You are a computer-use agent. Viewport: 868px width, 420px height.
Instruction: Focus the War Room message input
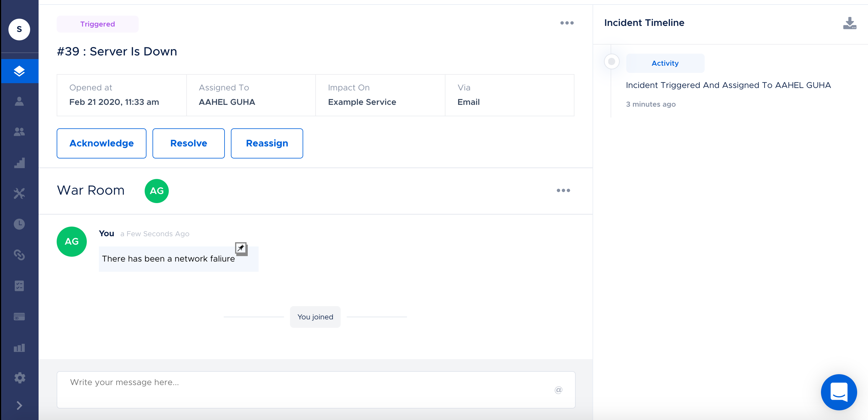point(303,389)
